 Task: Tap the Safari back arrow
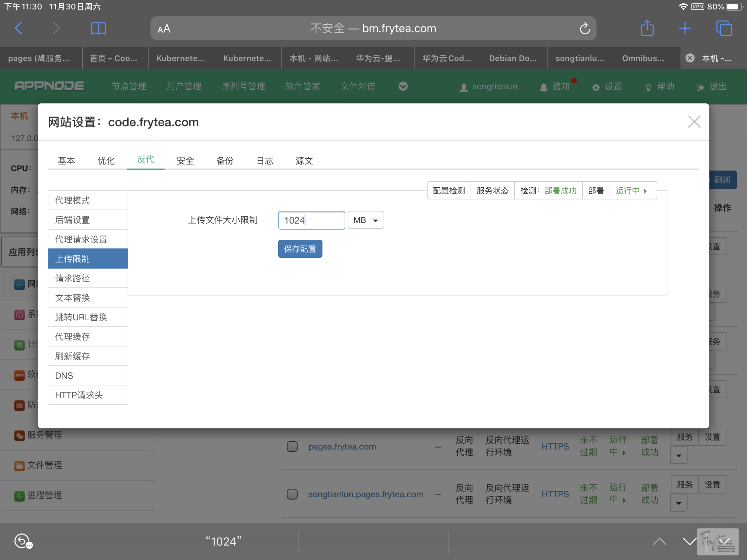(19, 28)
